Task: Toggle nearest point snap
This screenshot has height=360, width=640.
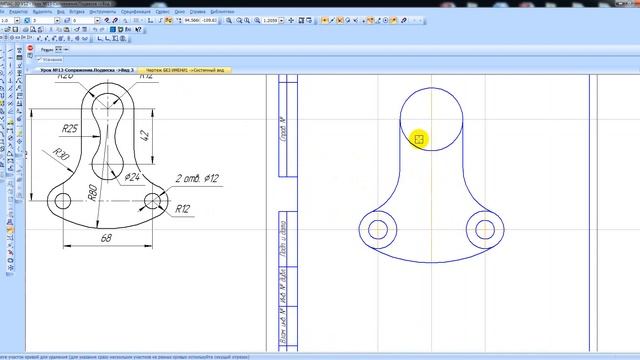Action: click(324, 20)
